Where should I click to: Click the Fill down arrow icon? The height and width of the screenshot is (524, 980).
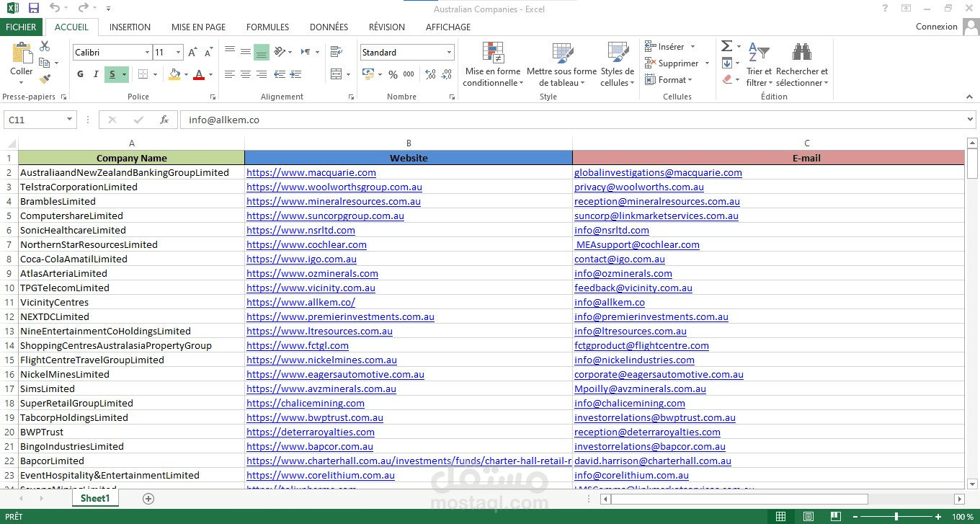(726, 63)
